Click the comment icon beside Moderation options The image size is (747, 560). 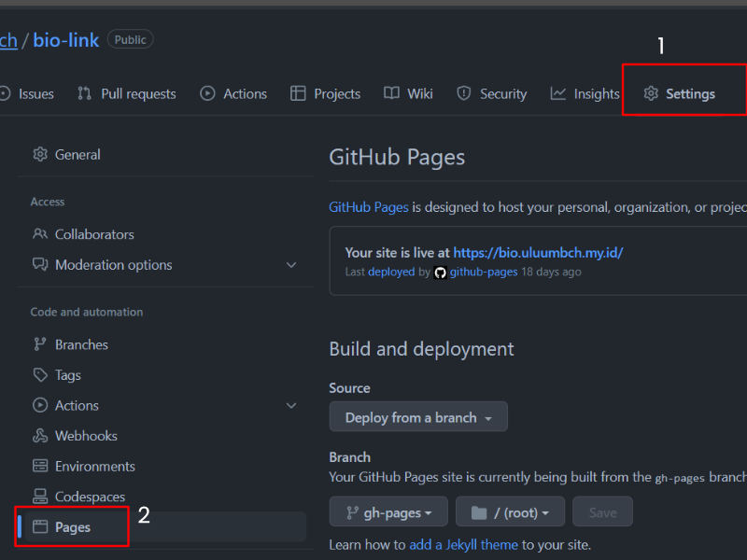click(40, 264)
